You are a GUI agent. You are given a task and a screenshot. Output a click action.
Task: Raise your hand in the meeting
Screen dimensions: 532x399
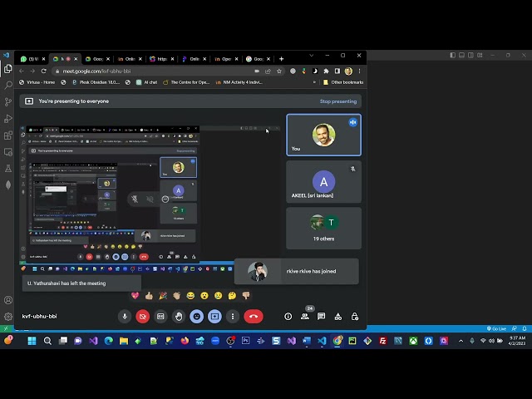click(179, 316)
